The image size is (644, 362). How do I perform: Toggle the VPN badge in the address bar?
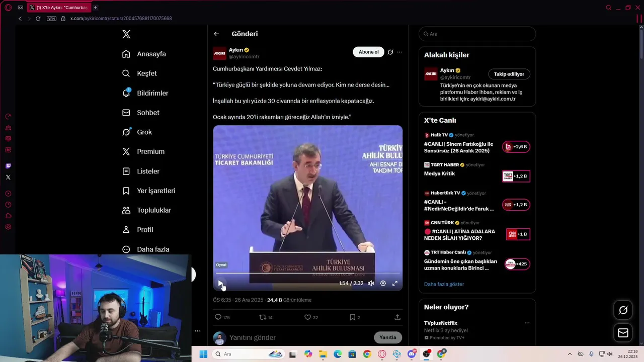point(51,19)
